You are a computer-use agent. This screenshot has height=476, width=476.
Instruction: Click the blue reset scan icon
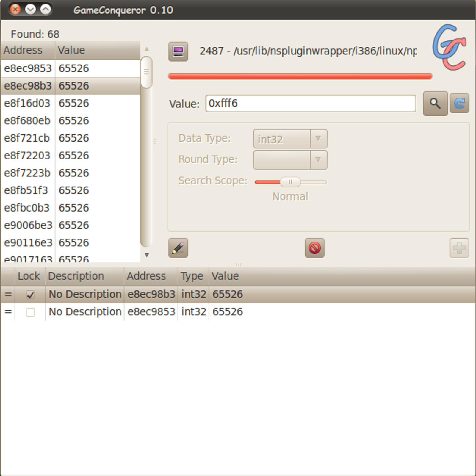[x=459, y=104]
